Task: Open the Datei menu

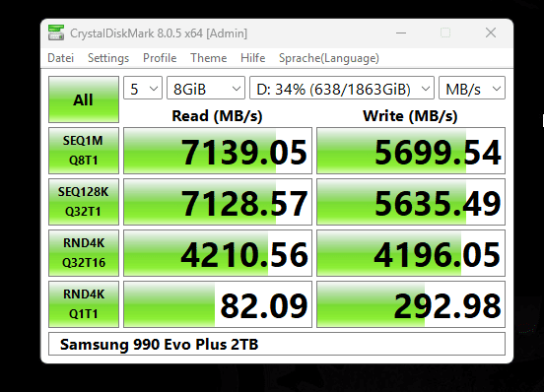Action: click(x=61, y=58)
